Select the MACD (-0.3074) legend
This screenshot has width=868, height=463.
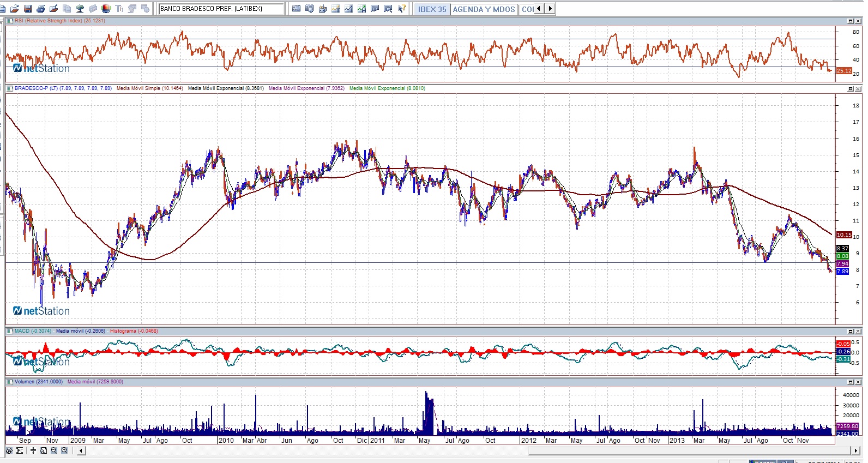(x=33, y=331)
